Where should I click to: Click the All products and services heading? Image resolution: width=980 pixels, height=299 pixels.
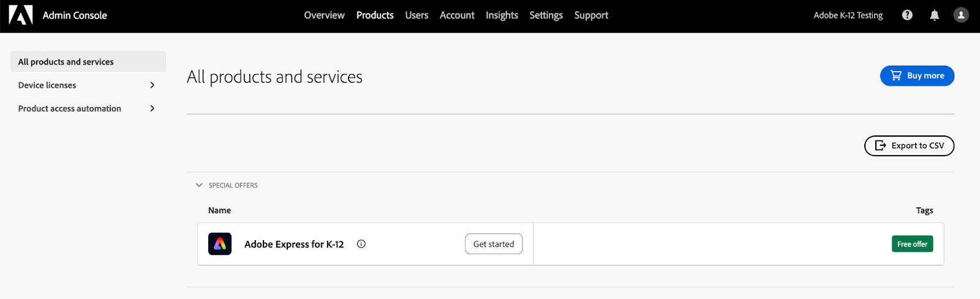(274, 77)
